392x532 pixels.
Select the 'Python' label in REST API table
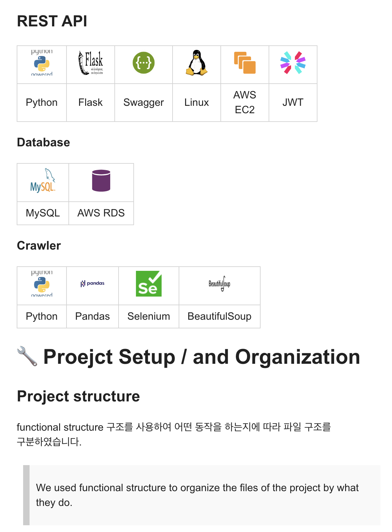(42, 103)
